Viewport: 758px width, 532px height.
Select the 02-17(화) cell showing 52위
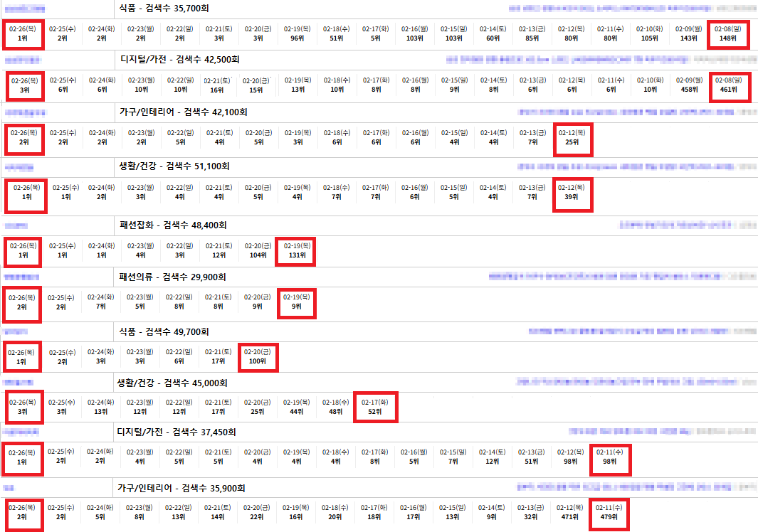click(x=375, y=407)
